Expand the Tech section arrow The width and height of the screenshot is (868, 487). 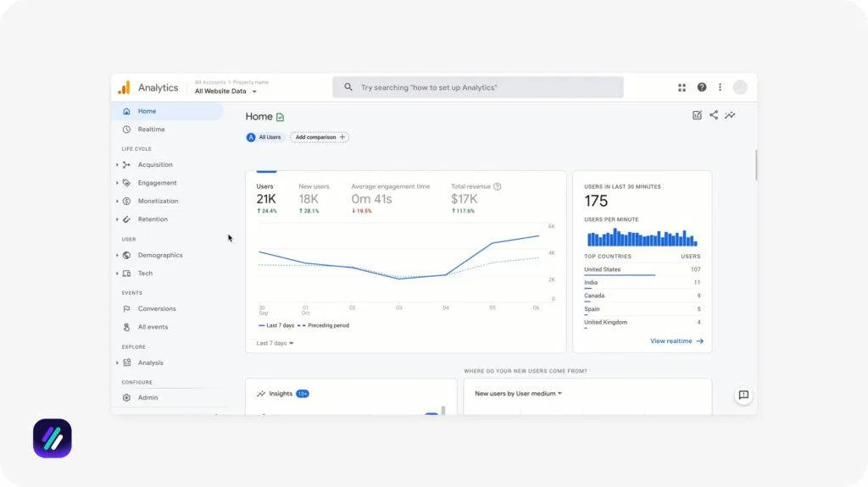[117, 274]
